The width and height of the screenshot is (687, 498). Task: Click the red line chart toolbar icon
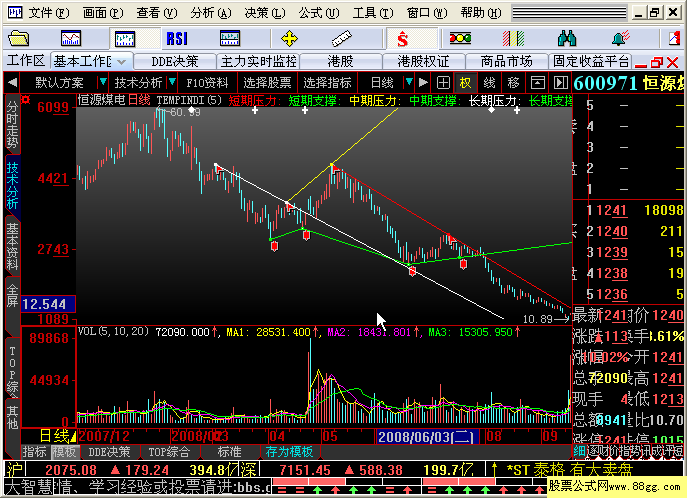[71, 39]
